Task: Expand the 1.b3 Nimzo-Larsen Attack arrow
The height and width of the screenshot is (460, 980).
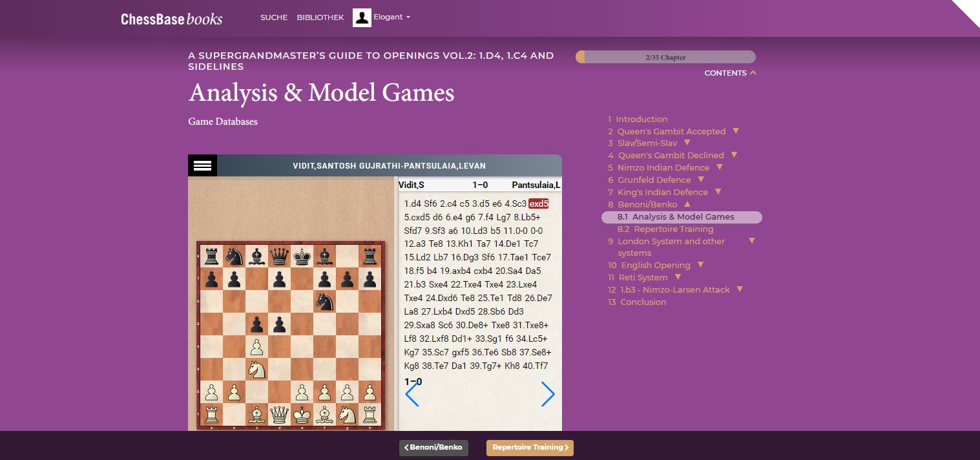Action: click(740, 289)
